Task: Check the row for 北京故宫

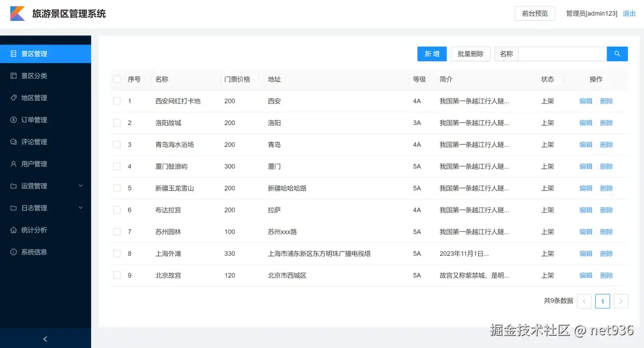Action: point(117,275)
